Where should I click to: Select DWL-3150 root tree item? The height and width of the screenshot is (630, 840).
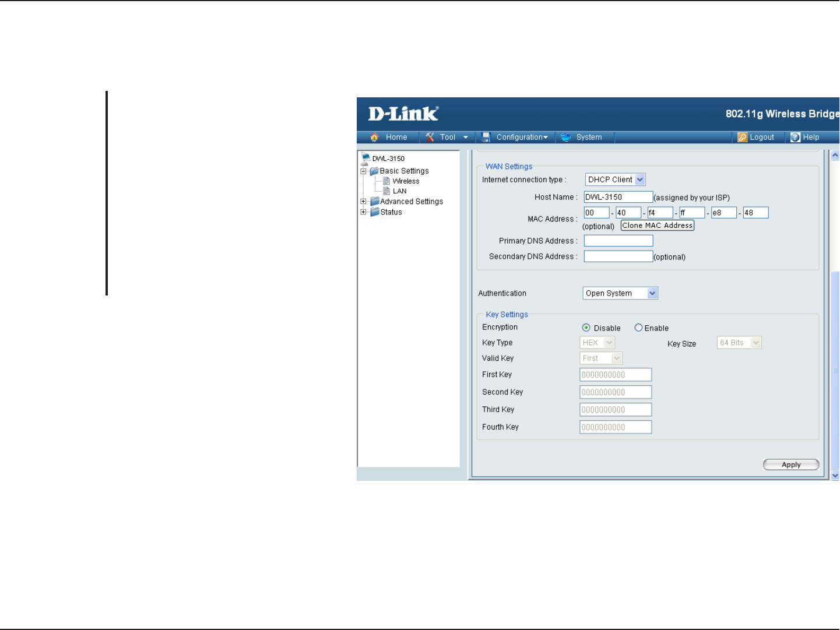click(388, 159)
